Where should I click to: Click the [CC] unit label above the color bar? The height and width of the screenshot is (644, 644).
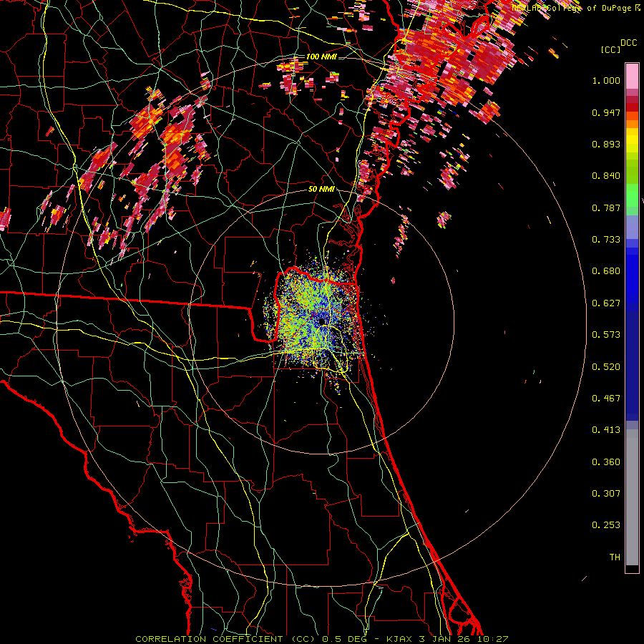610,49
